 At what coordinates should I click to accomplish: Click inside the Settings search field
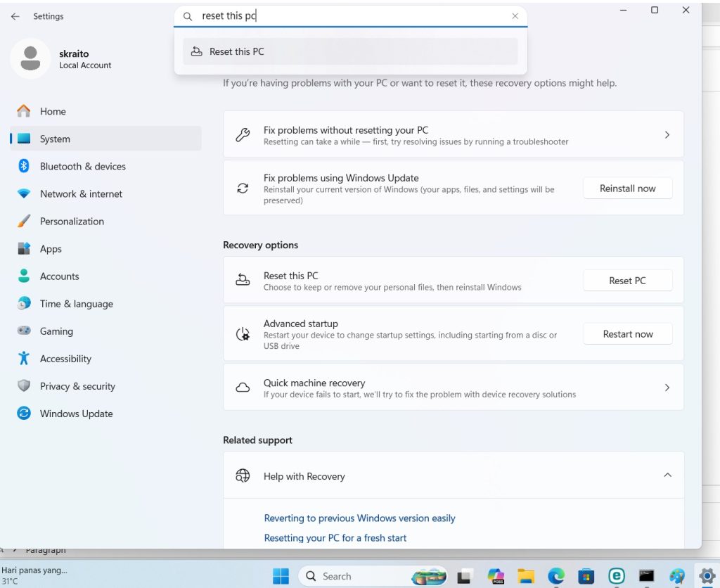tap(350, 16)
